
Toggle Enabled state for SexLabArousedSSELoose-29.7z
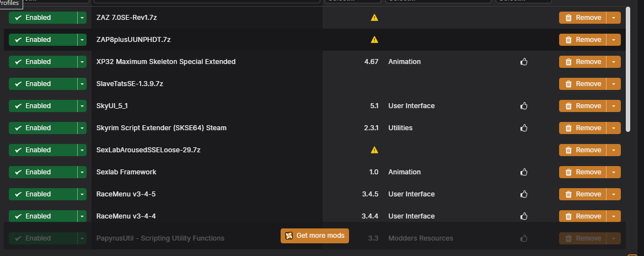[42, 151]
